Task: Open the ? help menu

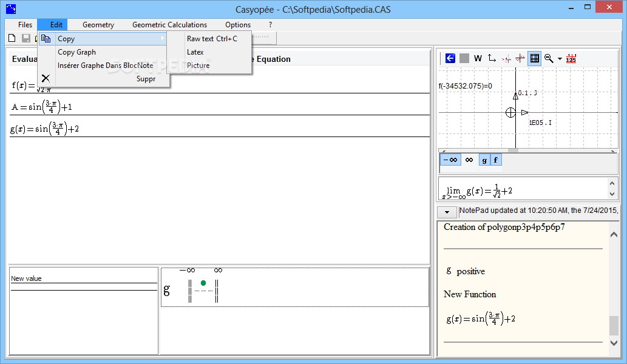Action: (x=270, y=25)
